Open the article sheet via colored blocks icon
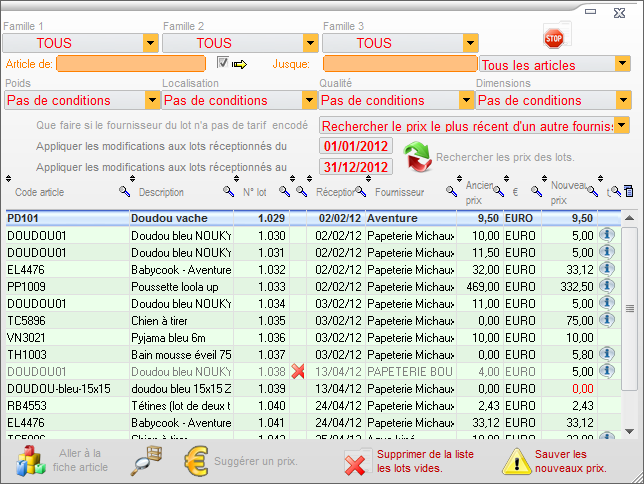The height and width of the screenshot is (484, 644). 32,460
